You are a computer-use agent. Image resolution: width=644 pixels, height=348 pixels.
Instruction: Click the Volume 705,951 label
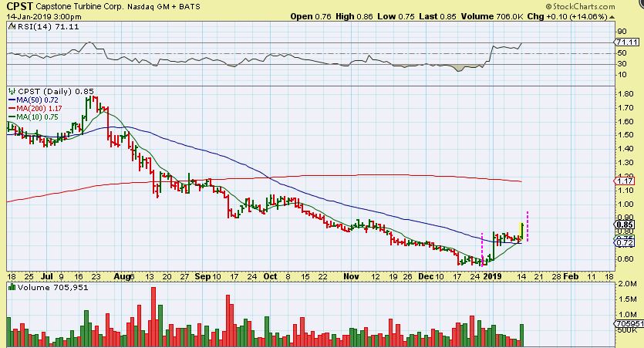[52, 287]
